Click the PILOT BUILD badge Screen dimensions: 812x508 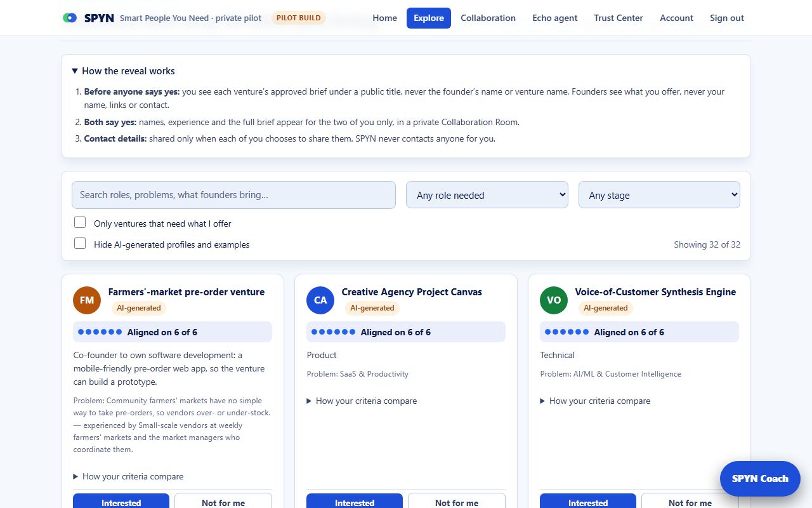[x=299, y=18]
